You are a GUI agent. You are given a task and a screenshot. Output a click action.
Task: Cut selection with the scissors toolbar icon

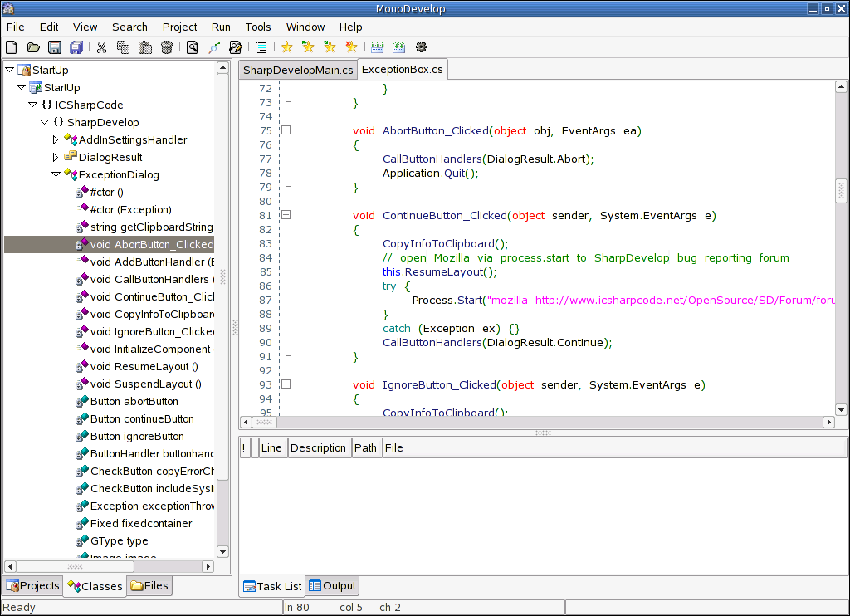click(x=101, y=47)
